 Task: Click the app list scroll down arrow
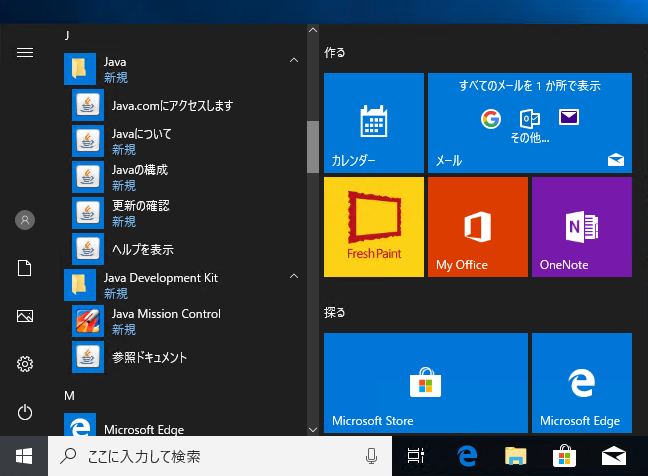click(313, 430)
